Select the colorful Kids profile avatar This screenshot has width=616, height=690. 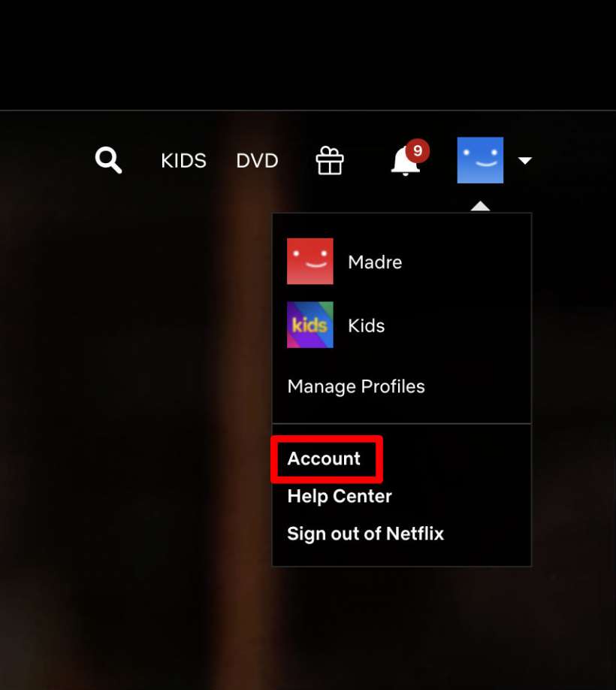(x=310, y=325)
